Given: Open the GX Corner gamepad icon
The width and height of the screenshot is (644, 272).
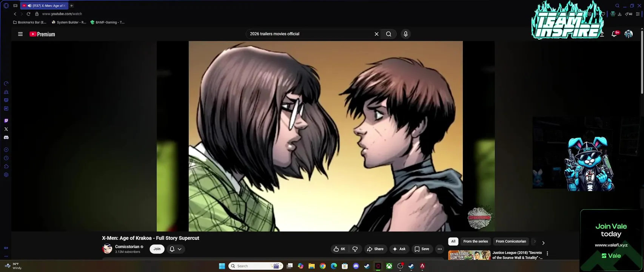Looking at the screenshot, I should (15, 6).
